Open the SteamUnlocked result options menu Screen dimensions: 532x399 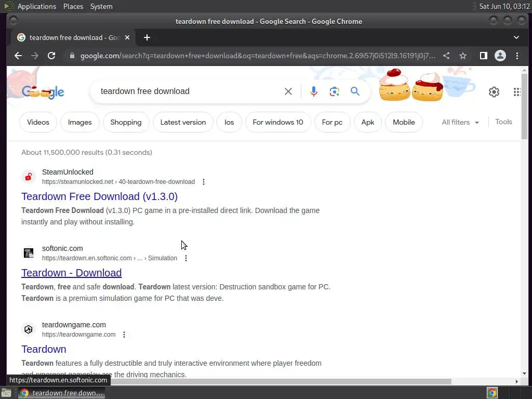(x=204, y=182)
